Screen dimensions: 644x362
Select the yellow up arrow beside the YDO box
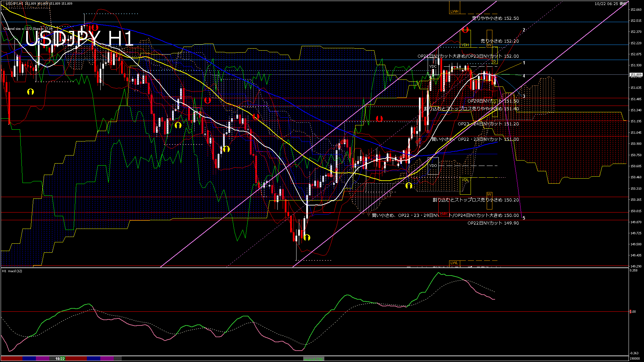tap(409, 185)
